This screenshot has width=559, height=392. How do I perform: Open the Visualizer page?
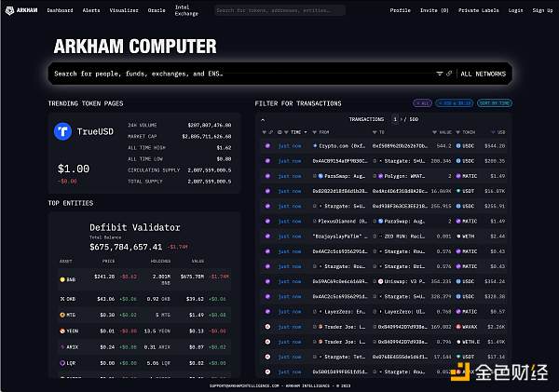click(124, 10)
